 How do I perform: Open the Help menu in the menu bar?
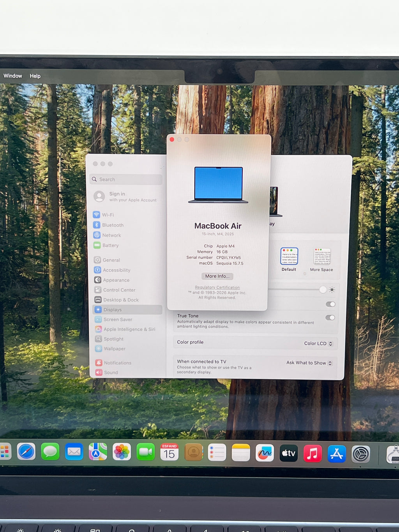coord(35,76)
